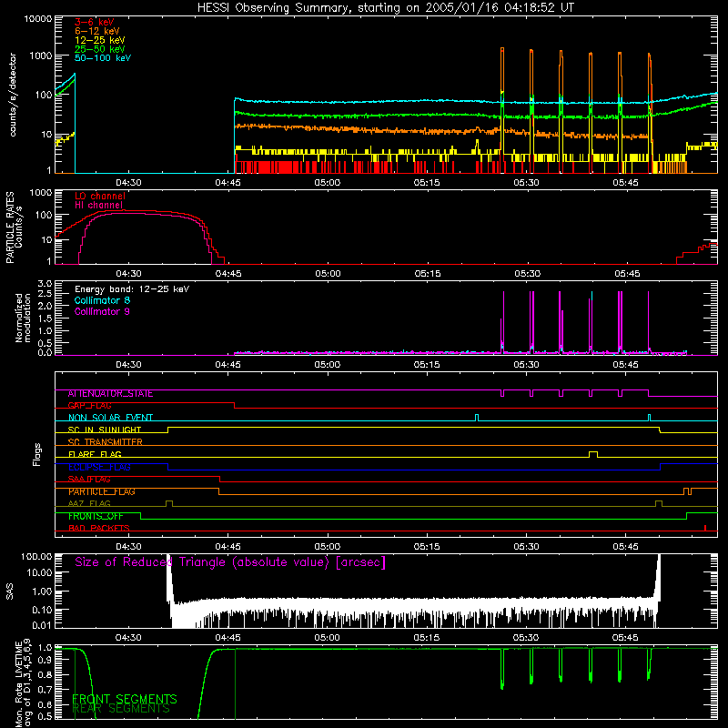Click the A47_FLAG pulse near 04:36
This screenshot has width=728, height=728.
[x=169, y=503]
